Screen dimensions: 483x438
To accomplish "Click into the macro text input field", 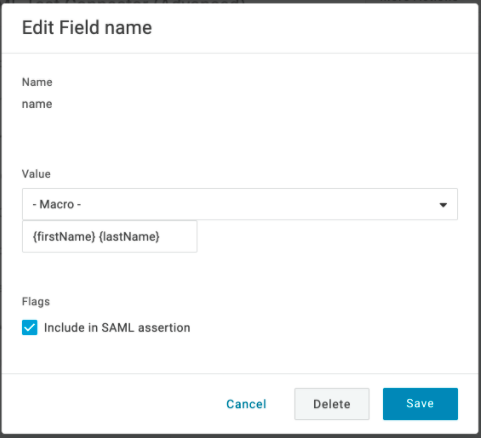I will click(110, 237).
